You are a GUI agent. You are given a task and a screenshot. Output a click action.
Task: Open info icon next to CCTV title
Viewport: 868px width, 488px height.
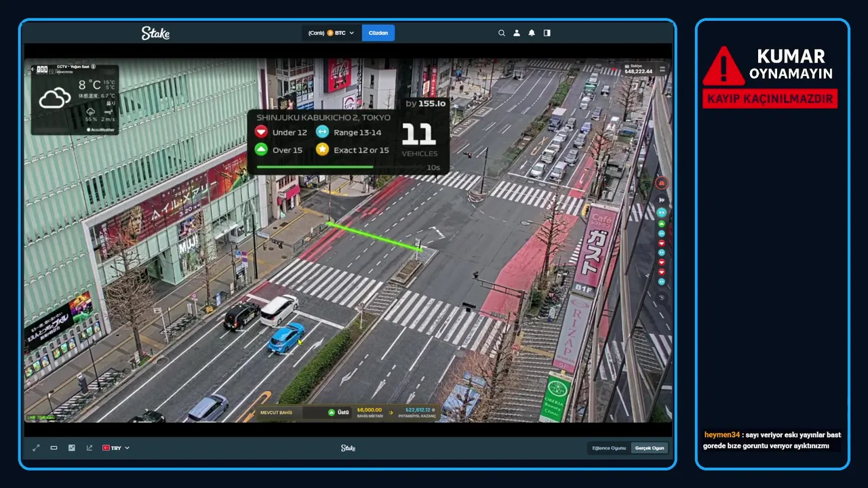[93, 66]
